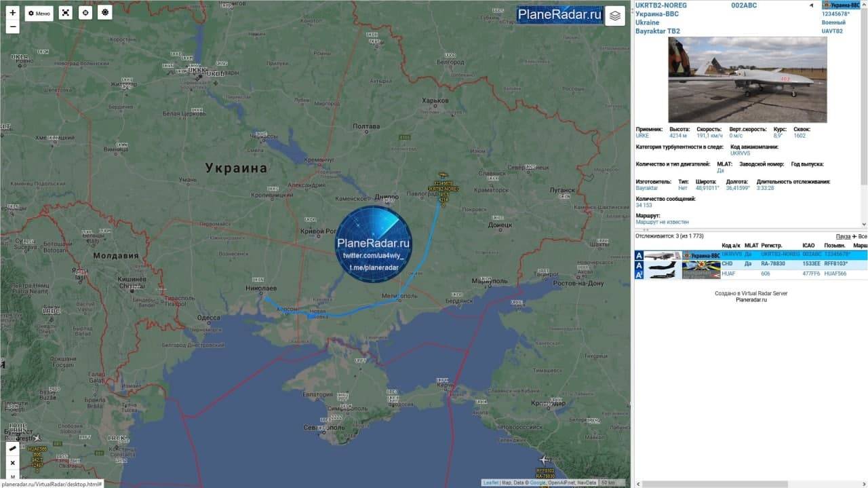This screenshot has width=868, height=488.
Task: Toggle fullscreen map view icon
Action: 65,13
